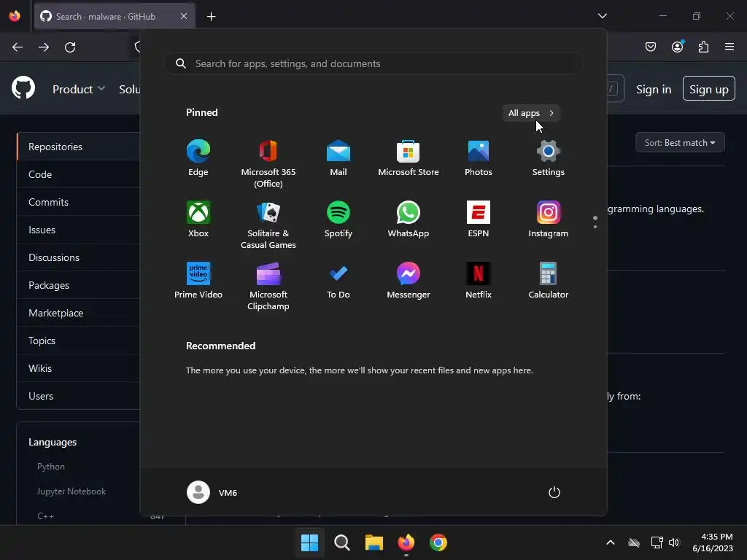
Task: Launch the To Do app
Action: (x=338, y=281)
